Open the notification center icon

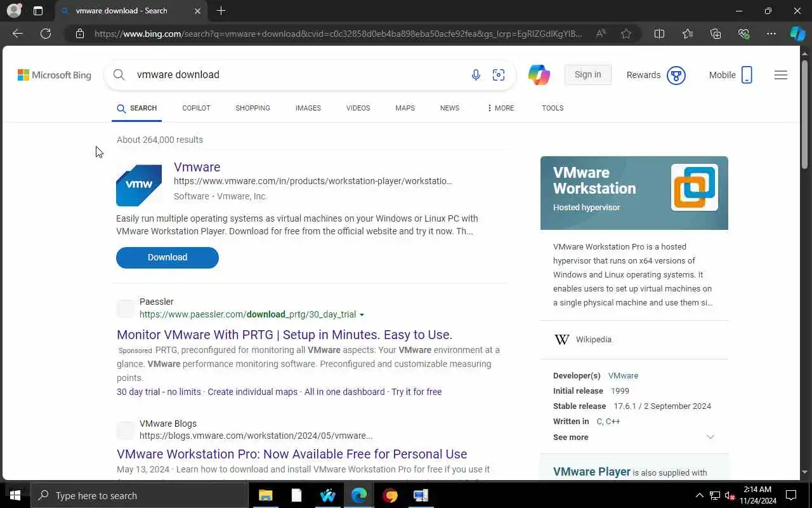tap(791, 495)
